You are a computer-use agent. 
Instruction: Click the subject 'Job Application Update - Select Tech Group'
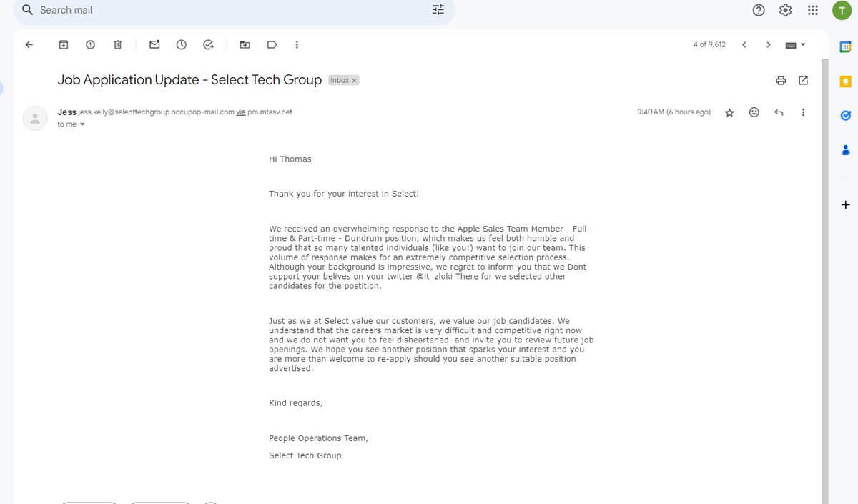[x=189, y=80]
